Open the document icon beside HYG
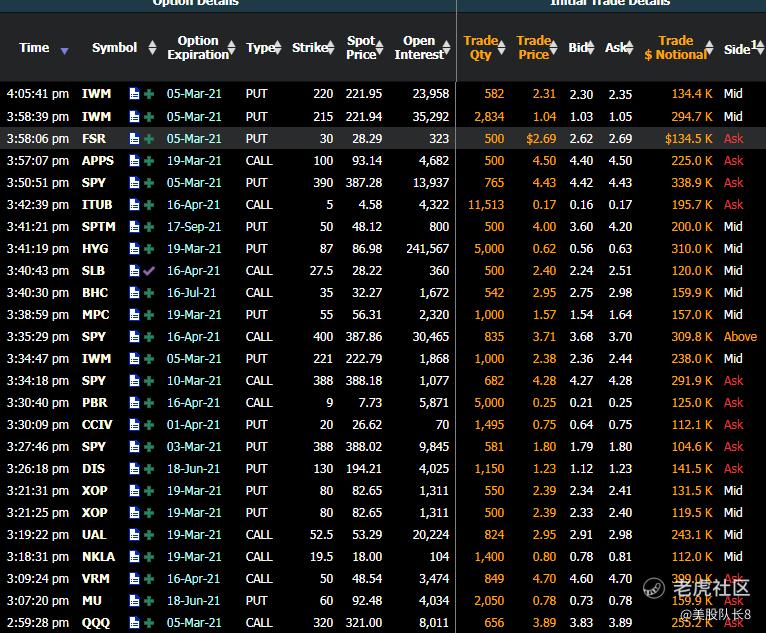Viewport: 766px width, 633px height. 134,248
